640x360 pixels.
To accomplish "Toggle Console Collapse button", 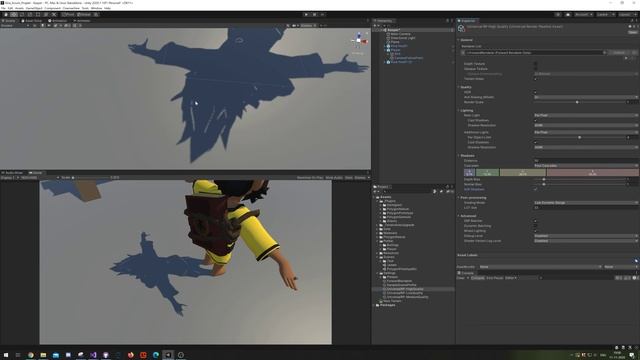I will coord(478,278).
